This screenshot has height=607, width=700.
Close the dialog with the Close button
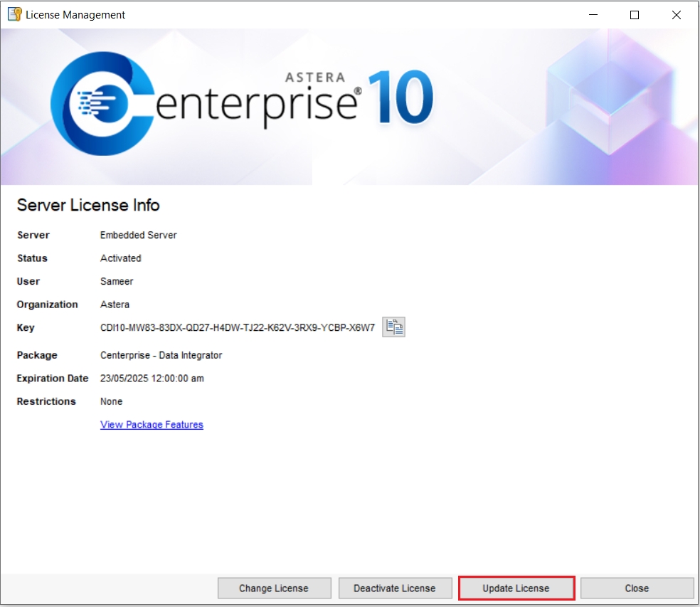click(x=637, y=588)
